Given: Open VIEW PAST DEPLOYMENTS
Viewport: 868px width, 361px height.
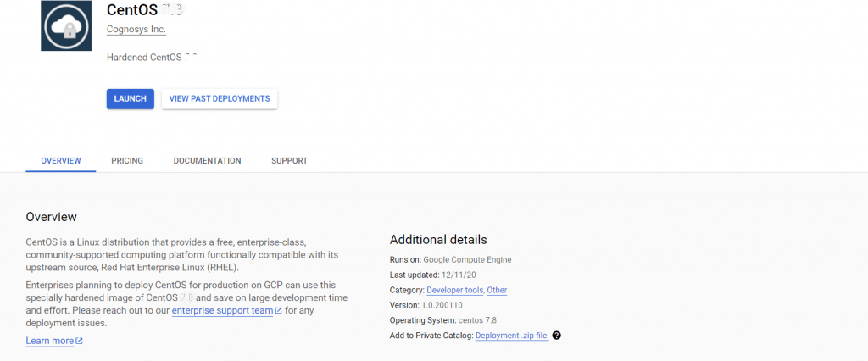Looking at the screenshot, I should pyautogui.click(x=220, y=99).
